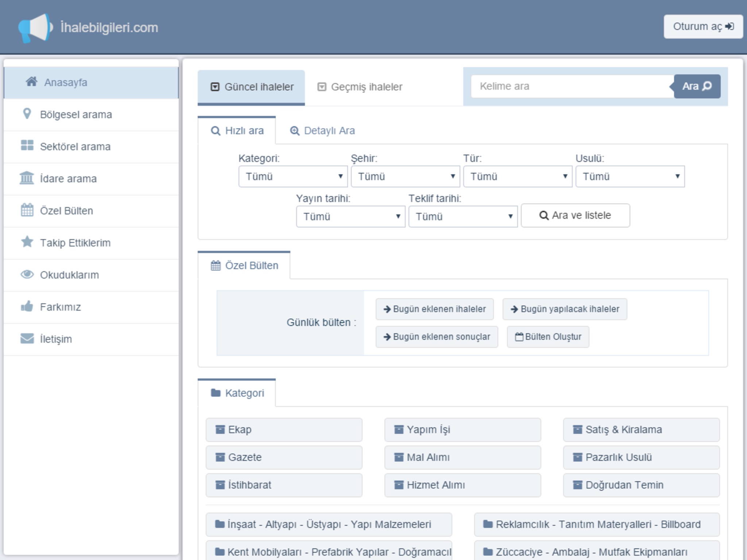Open the Yapım İşi category
Viewport: 747px width, 560px height.
(x=462, y=429)
